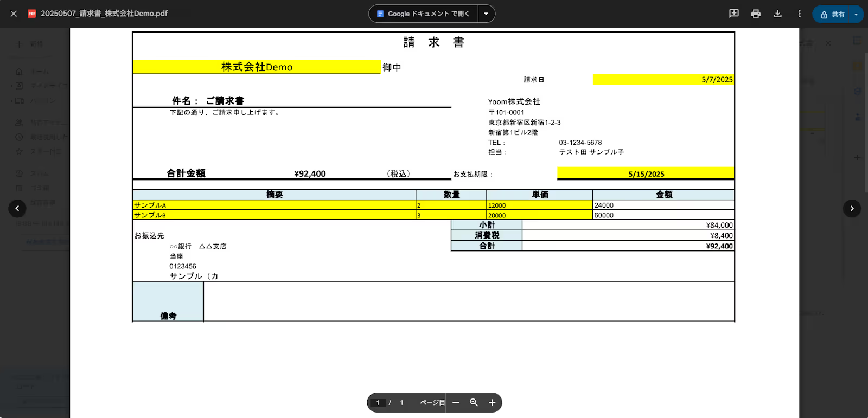Click the yellow 5/15/2025 payment due cell
Viewport: 868px width, 418px height.
point(646,173)
